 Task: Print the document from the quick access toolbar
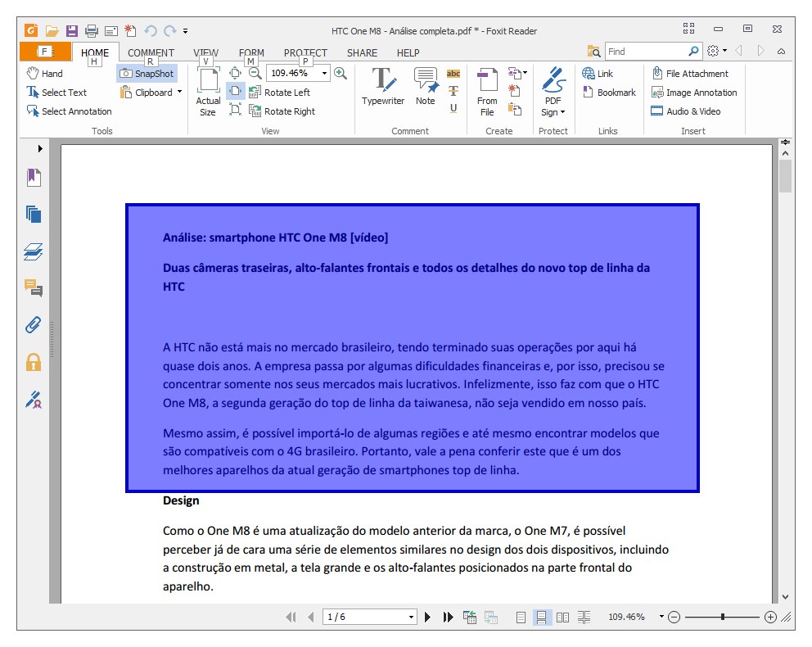(x=91, y=31)
